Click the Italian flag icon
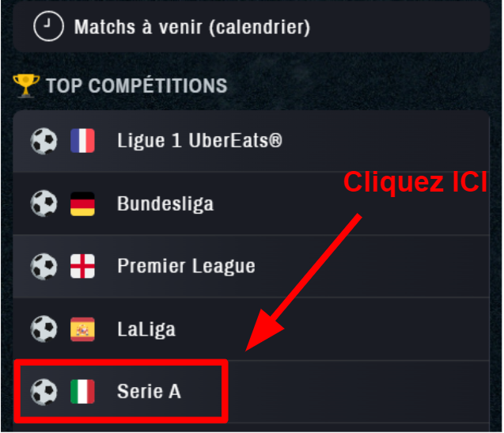The image size is (504, 433). (82, 391)
